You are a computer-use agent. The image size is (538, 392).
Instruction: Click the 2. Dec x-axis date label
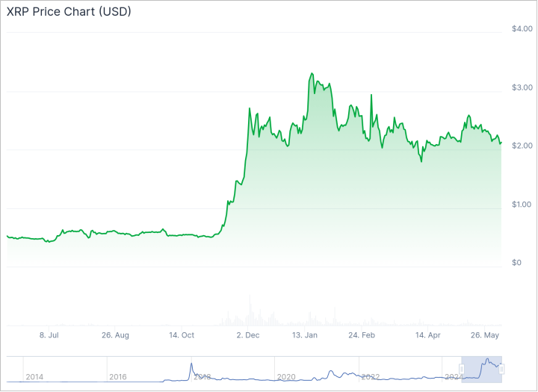click(x=247, y=335)
